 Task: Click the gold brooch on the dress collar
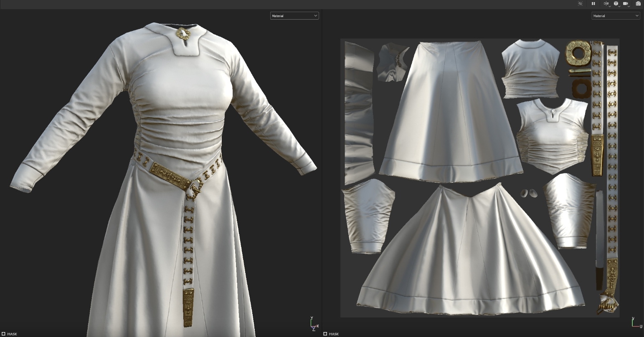[182, 33]
